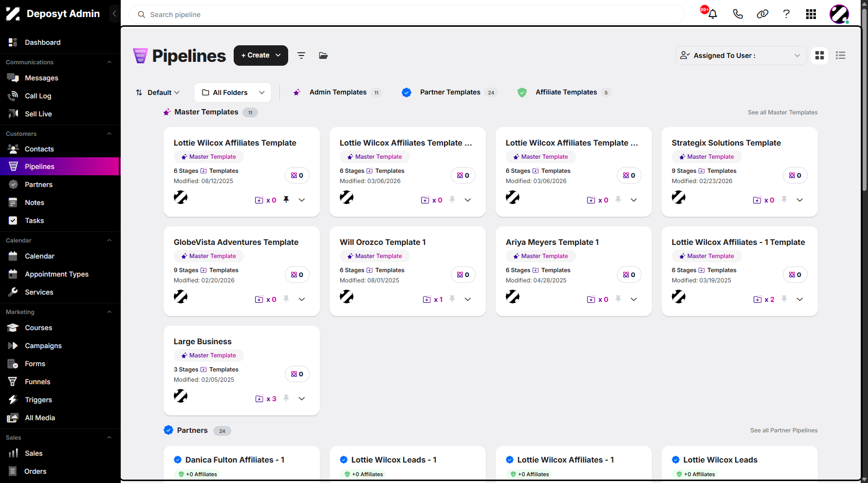Screen dimensions: 868x483
Task: Select the Affiliate Templates tab
Action: (x=564, y=93)
